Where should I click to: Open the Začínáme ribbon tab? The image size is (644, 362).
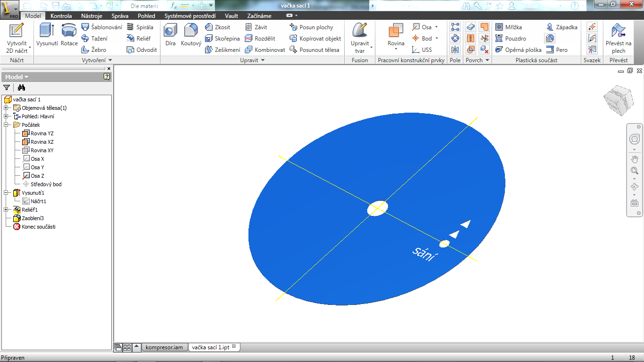tap(259, 16)
